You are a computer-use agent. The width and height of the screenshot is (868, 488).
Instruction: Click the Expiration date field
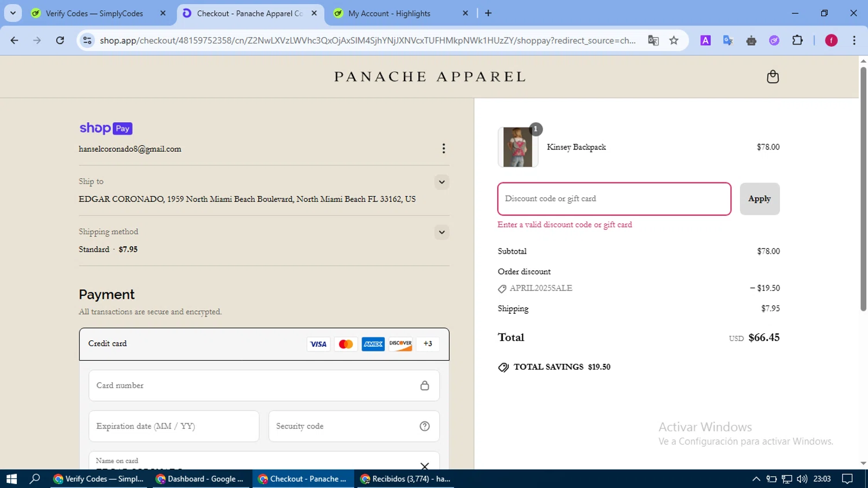pyautogui.click(x=174, y=426)
